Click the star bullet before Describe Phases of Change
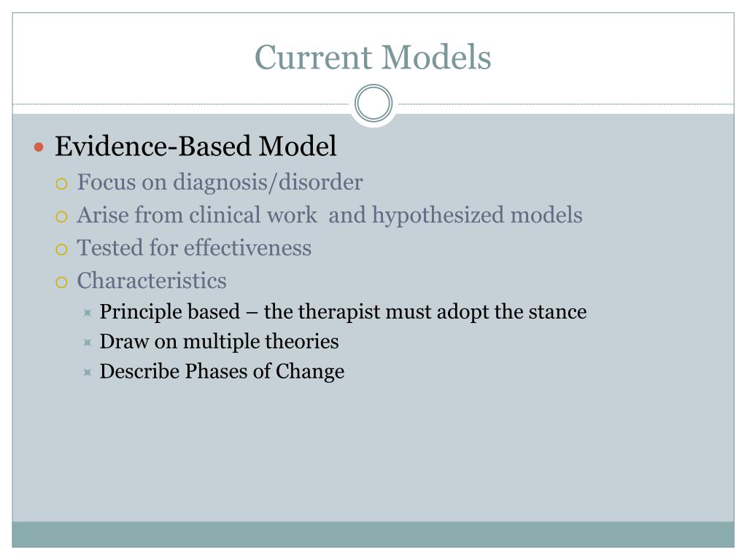The width and height of the screenshot is (747, 560). (x=88, y=373)
